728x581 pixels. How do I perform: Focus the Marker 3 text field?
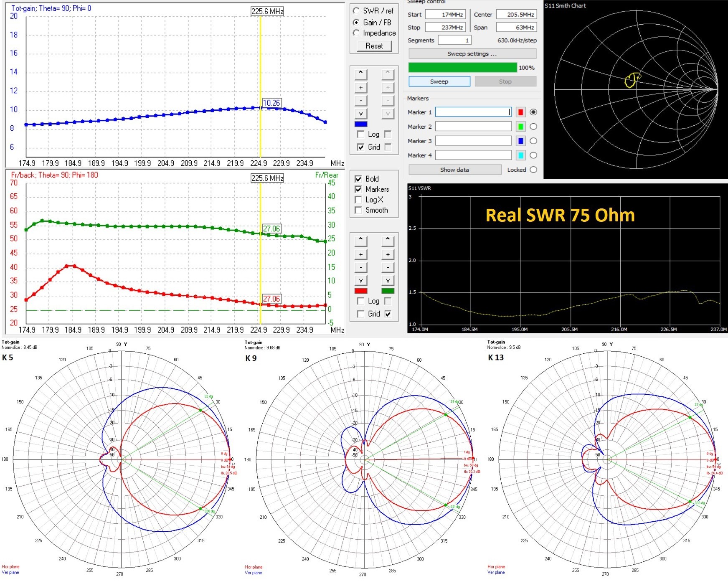click(474, 141)
